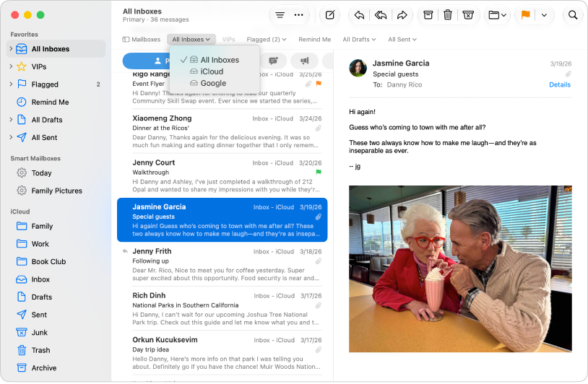Compose a new message
588x384 pixels.
click(x=329, y=15)
